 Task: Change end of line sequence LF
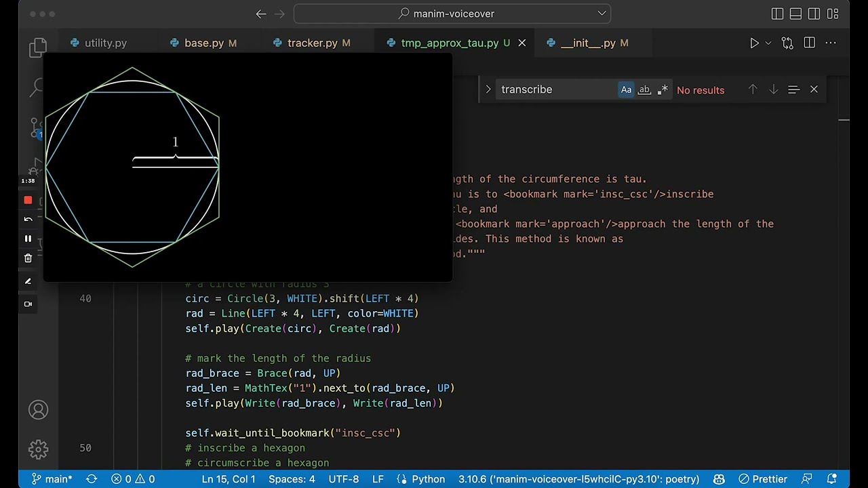click(x=378, y=479)
